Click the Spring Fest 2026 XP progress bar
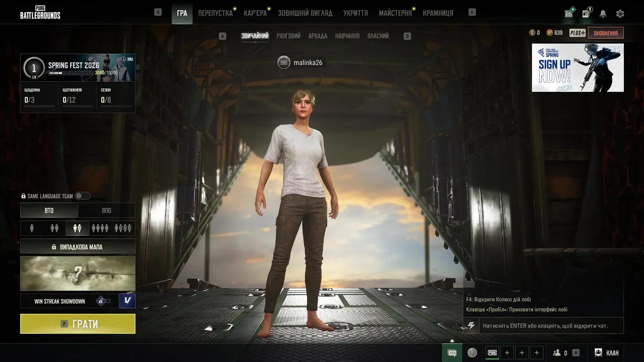The height and width of the screenshot is (362, 644). coord(70,73)
